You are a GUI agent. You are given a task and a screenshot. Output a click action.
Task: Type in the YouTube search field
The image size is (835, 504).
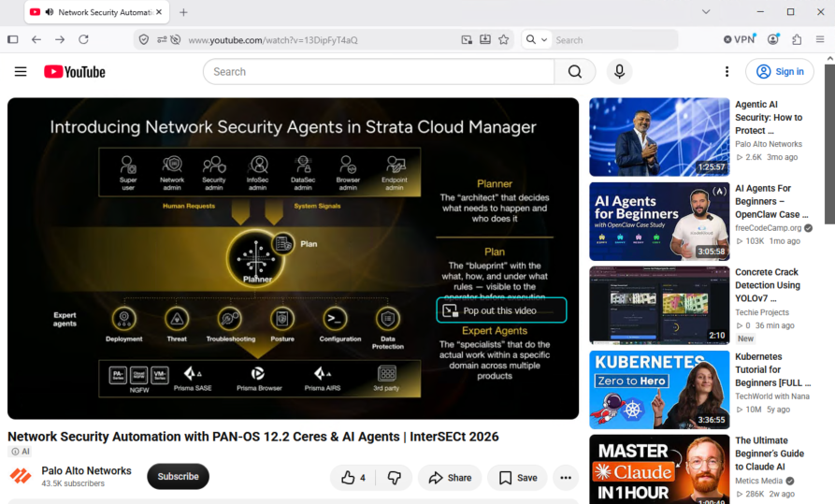pos(379,71)
